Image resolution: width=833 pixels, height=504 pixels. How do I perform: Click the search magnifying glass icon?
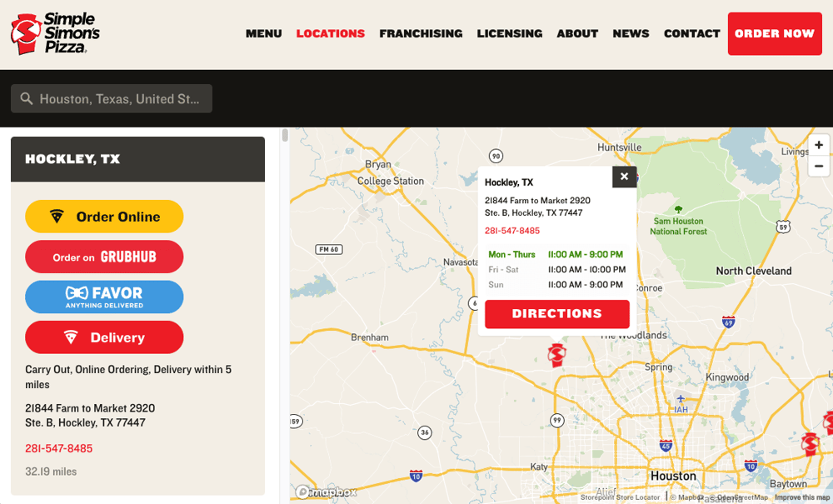25,98
